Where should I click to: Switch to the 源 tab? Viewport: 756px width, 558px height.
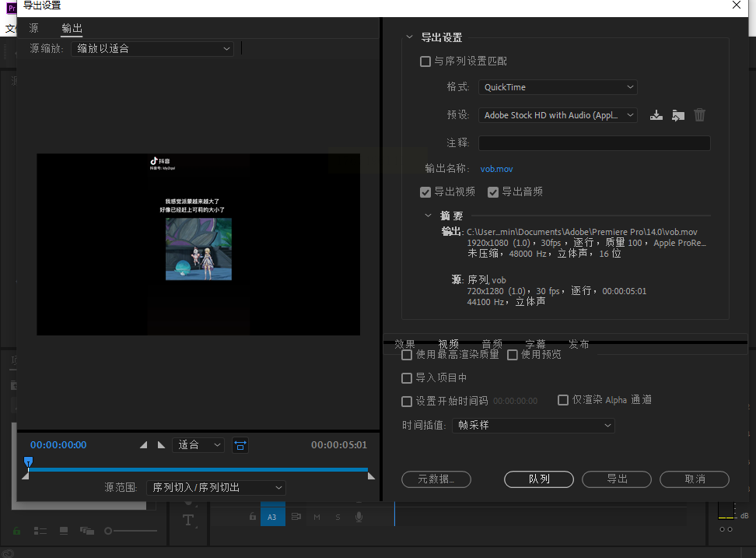tap(33, 28)
